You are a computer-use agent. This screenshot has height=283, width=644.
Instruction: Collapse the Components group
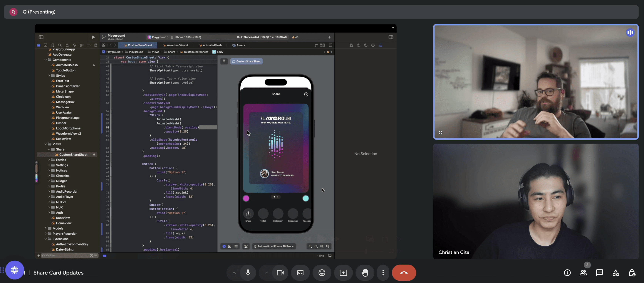[46, 60]
